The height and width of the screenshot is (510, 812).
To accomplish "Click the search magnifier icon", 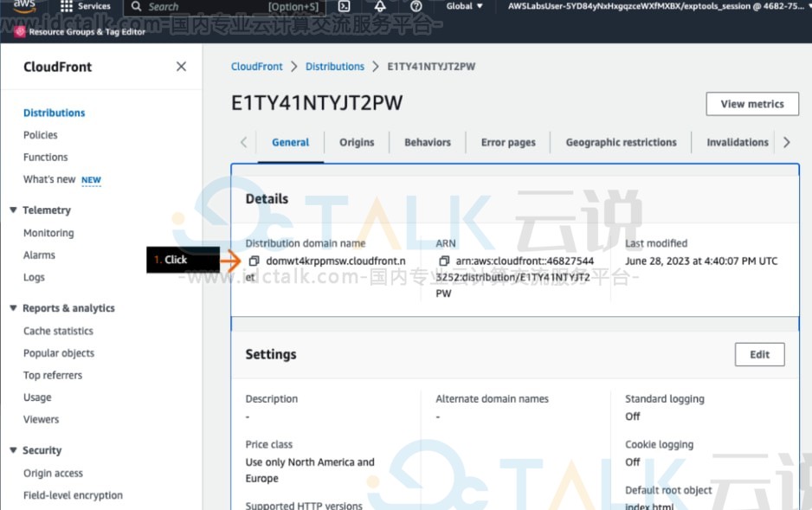I will (136, 6).
